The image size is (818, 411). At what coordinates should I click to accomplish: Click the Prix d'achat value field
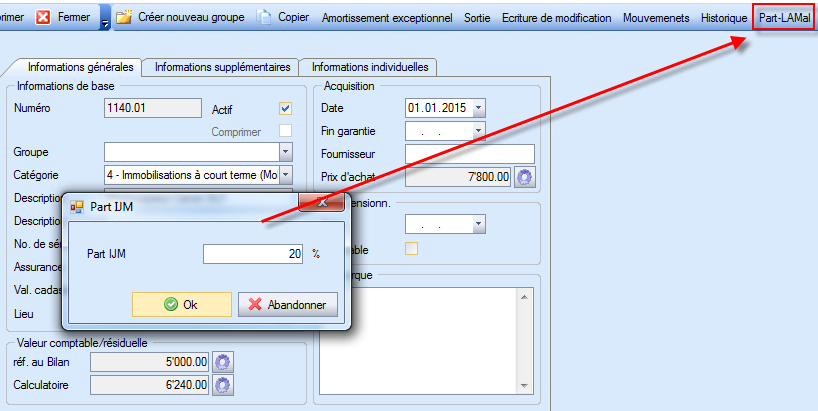pyautogui.click(x=458, y=177)
